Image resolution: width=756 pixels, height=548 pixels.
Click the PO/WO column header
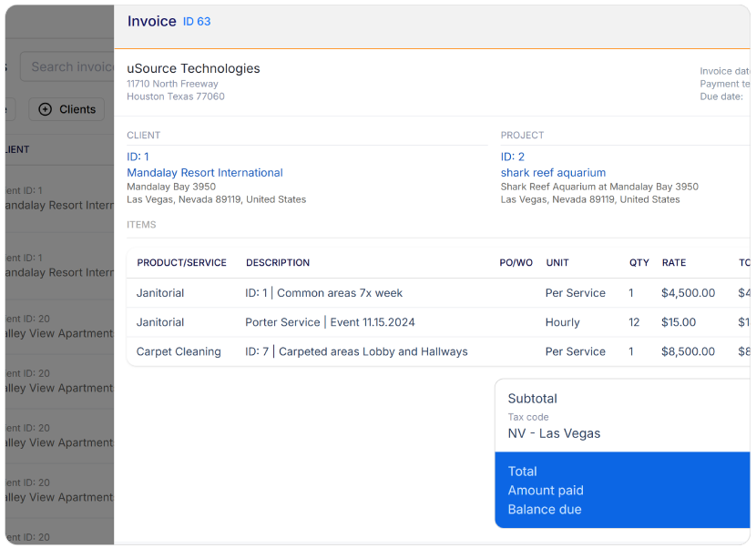click(x=516, y=263)
